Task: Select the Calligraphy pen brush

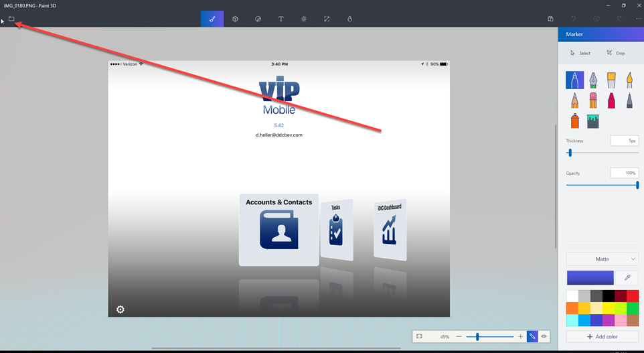Action: [x=593, y=80]
